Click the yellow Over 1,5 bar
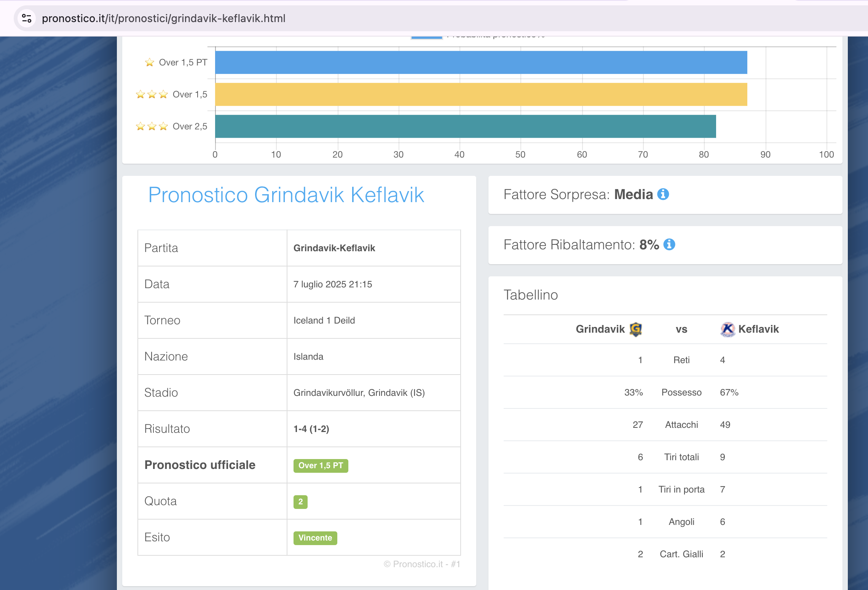This screenshot has width=868, height=590. [481, 94]
